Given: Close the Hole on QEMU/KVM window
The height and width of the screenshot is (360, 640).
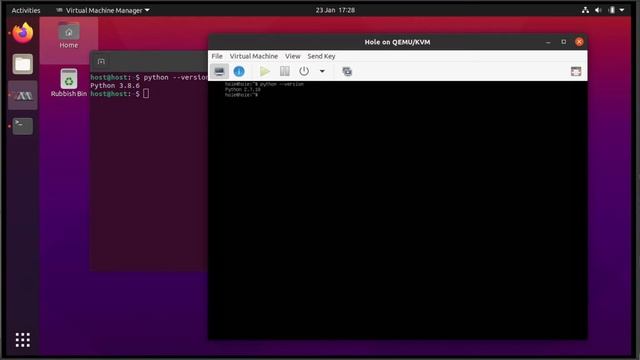Looking at the screenshot, I should click(x=579, y=42).
